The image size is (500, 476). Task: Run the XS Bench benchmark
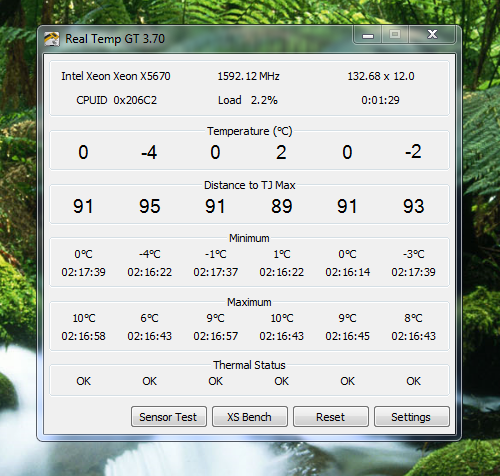point(250,417)
